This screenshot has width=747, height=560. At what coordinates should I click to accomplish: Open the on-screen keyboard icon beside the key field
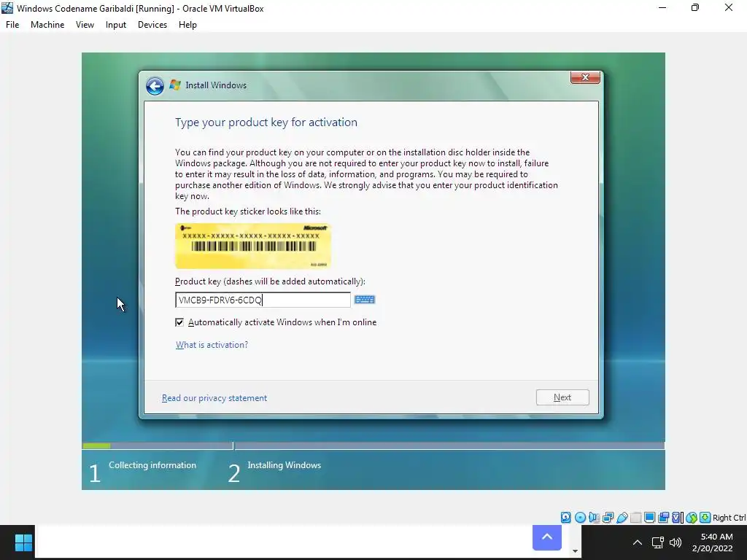pos(365,300)
